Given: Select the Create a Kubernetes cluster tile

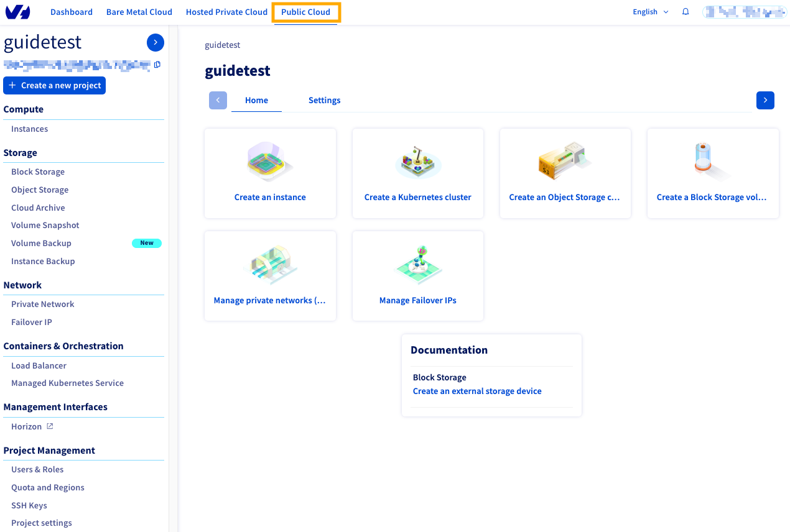Looking at the screenshot, I should (x=417, y=173).
